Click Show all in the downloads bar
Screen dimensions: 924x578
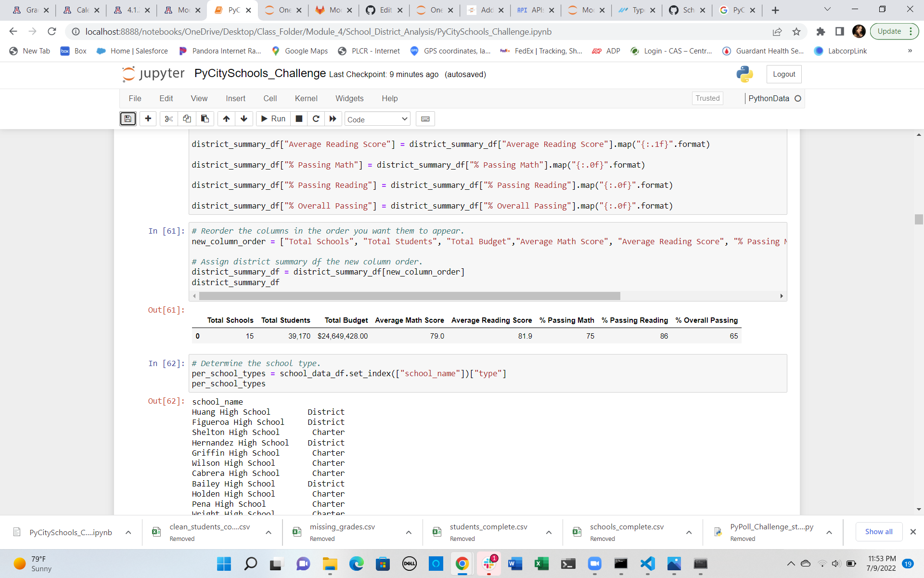click(879, 532)
